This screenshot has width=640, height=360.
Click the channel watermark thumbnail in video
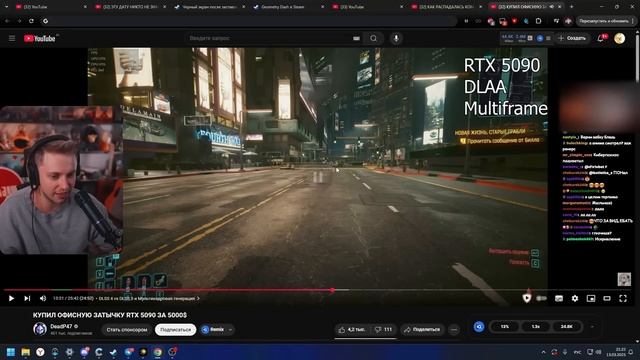624,279
